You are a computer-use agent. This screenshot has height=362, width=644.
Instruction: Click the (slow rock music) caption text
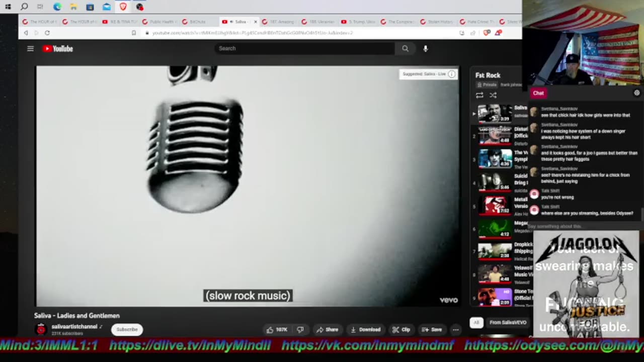click(248, 296)
